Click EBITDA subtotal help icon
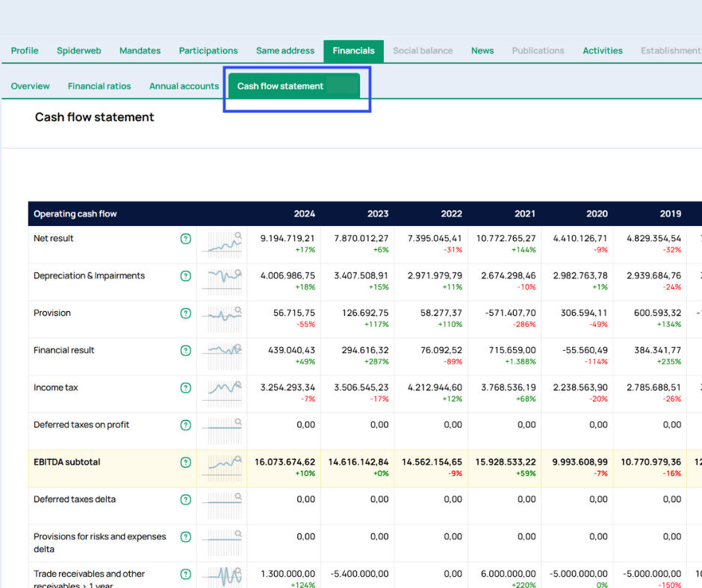Viewport: 702px width, 588px height. click(x=186, y=463)
